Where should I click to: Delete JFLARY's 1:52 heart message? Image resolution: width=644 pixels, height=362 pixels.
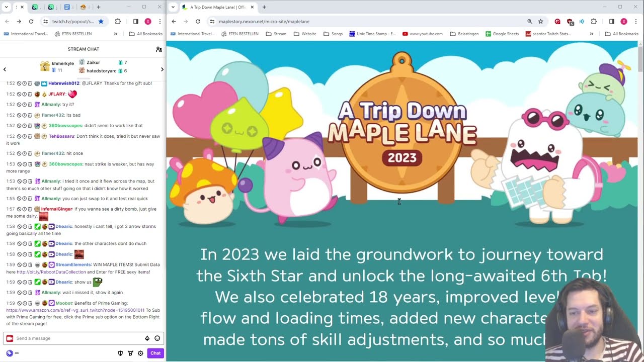30,94
